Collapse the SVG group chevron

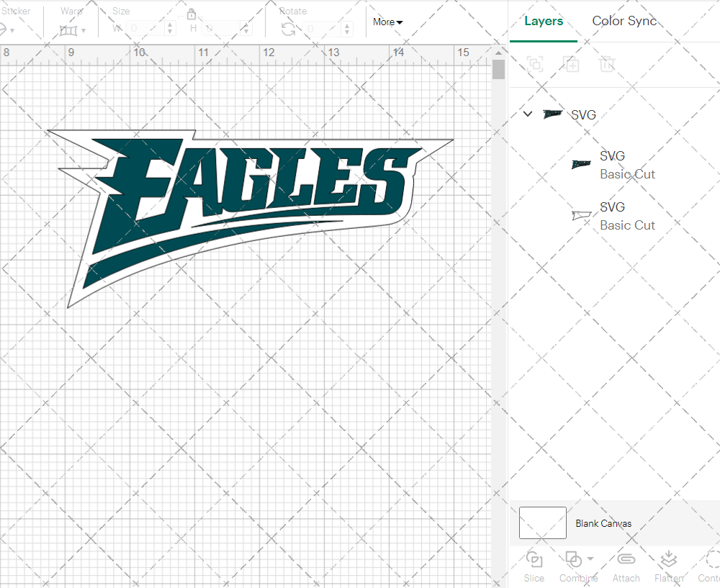click(528, 114)
